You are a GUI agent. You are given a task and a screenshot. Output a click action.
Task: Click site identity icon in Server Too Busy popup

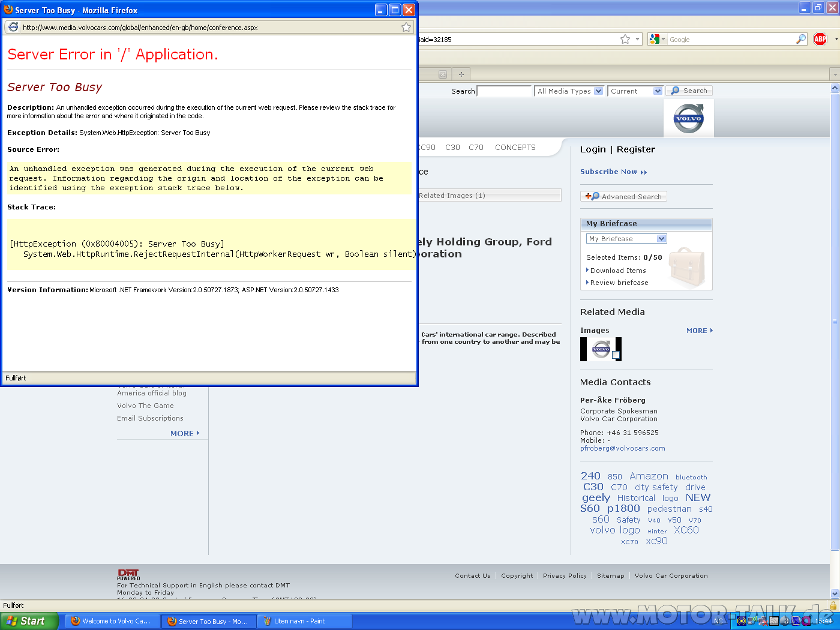13,27
